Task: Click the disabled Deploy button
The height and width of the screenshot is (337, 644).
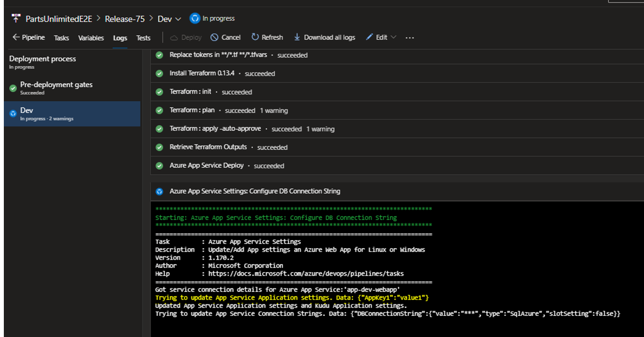Action: (186, 37)
